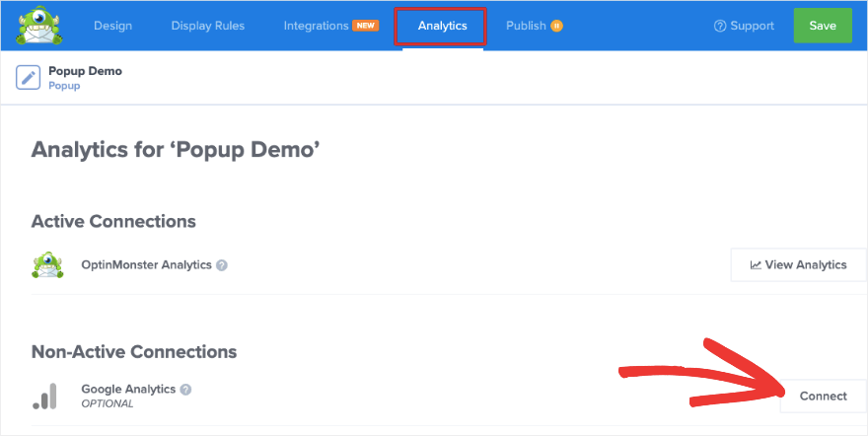
Task: Click the question mark icon next to Support
Action: click(720, 26)
